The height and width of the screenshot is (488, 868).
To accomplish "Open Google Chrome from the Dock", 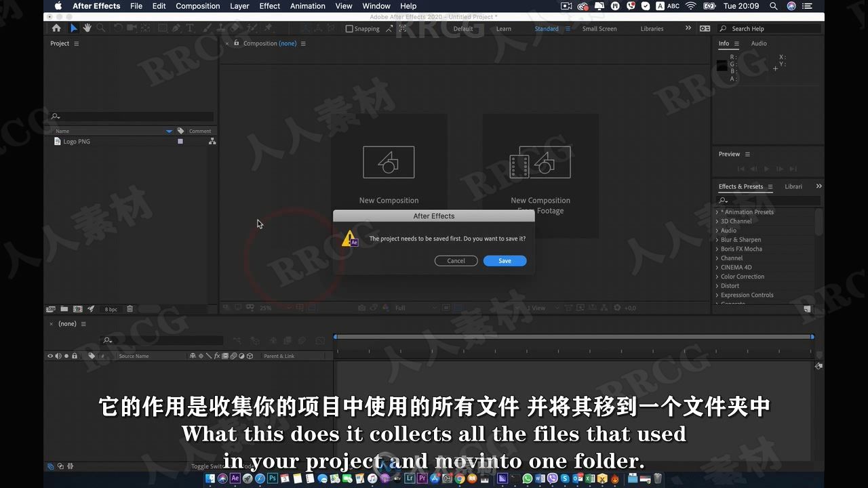I will point(460,479).
